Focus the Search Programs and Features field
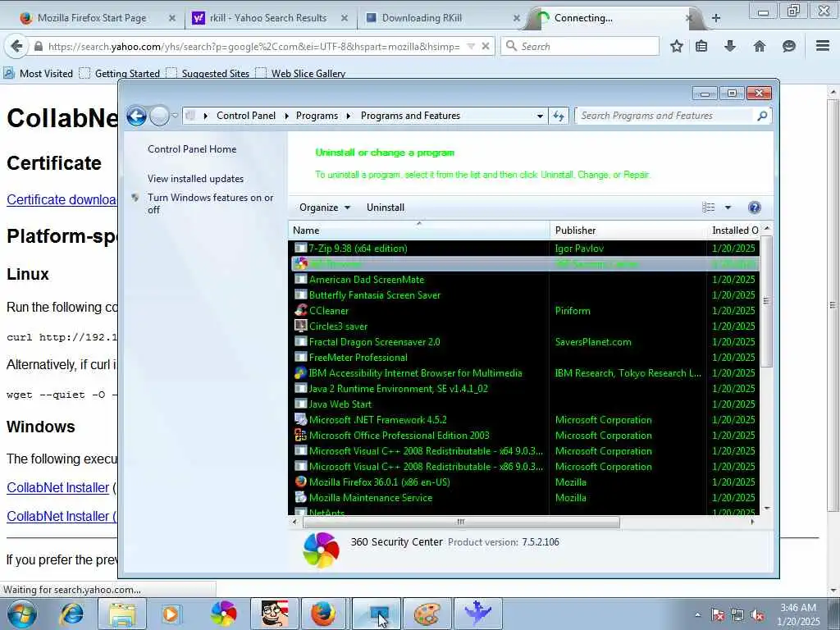Viewport: 840px width, 630px height. click(666, 116)
